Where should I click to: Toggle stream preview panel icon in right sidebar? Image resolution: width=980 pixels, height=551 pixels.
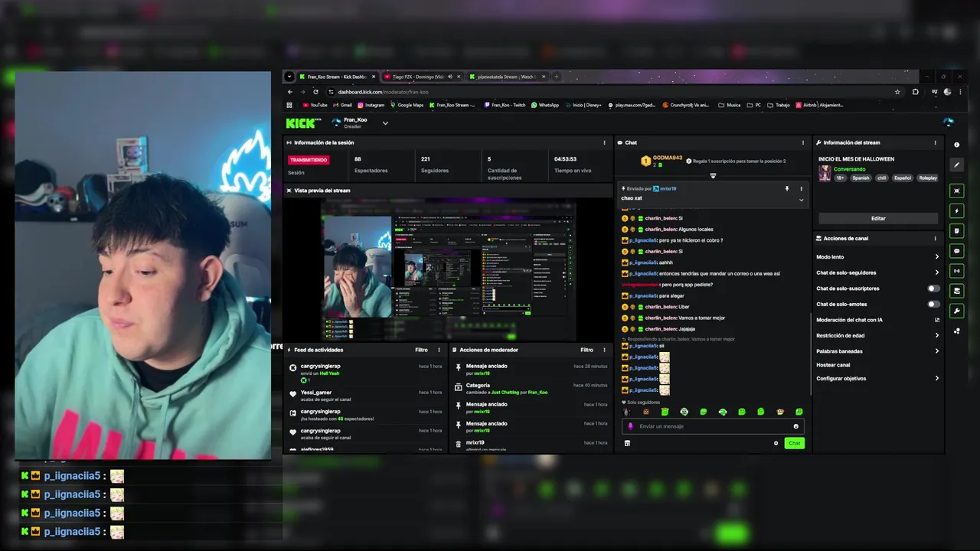coord(956,191)
